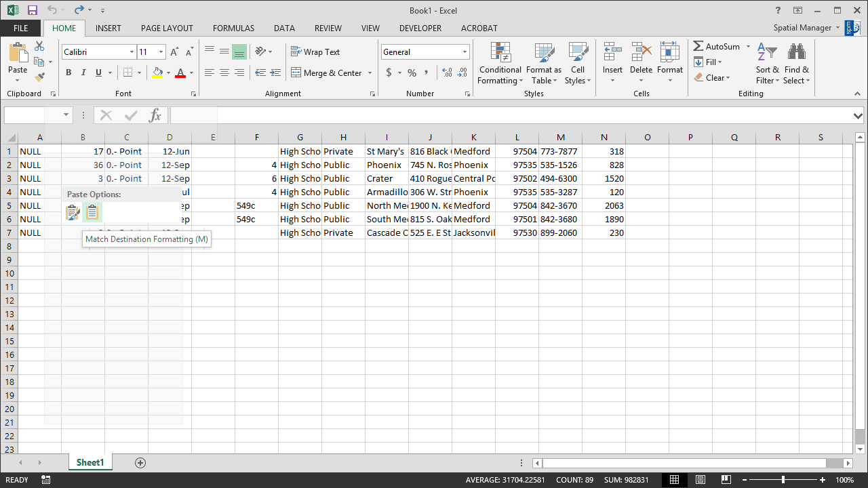Open the General number format dropdown
This screenshot has height=488, width=868.
[x=465, y=52]
